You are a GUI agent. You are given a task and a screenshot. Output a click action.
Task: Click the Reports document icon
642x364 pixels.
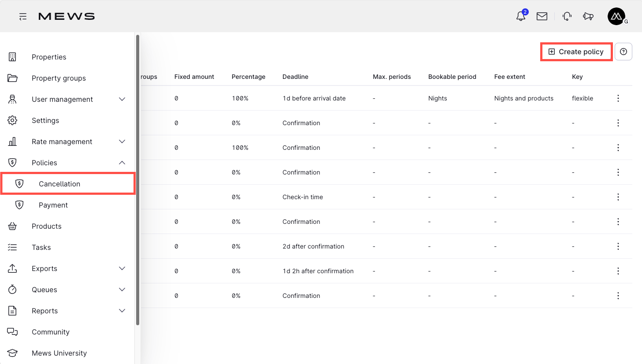12,311
